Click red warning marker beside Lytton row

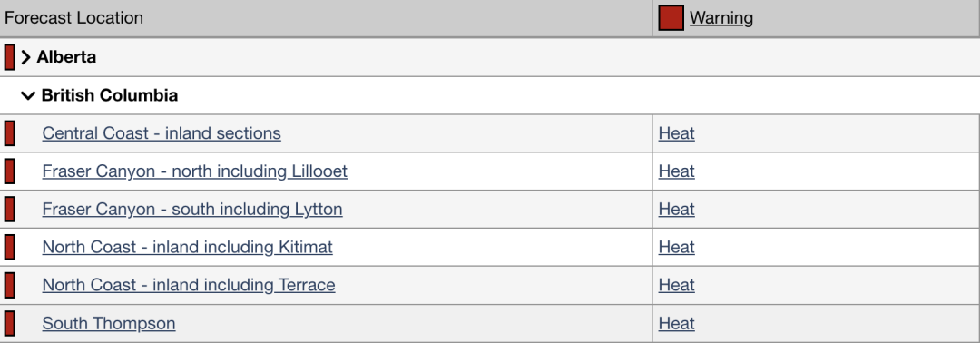pyautogui.click(x=9, y=210)
